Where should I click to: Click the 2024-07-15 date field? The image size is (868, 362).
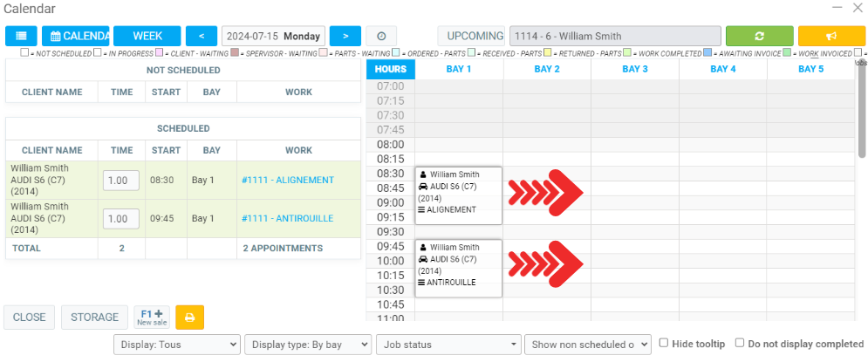273,36
